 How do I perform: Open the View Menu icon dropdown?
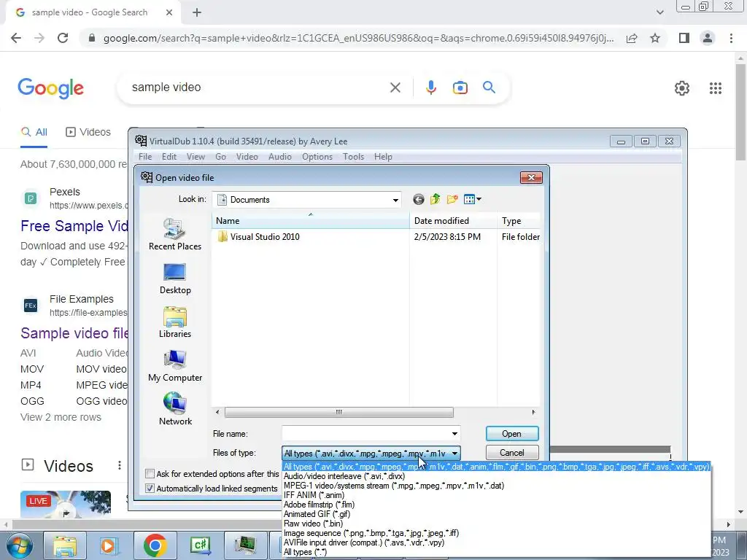click(472, 200)
